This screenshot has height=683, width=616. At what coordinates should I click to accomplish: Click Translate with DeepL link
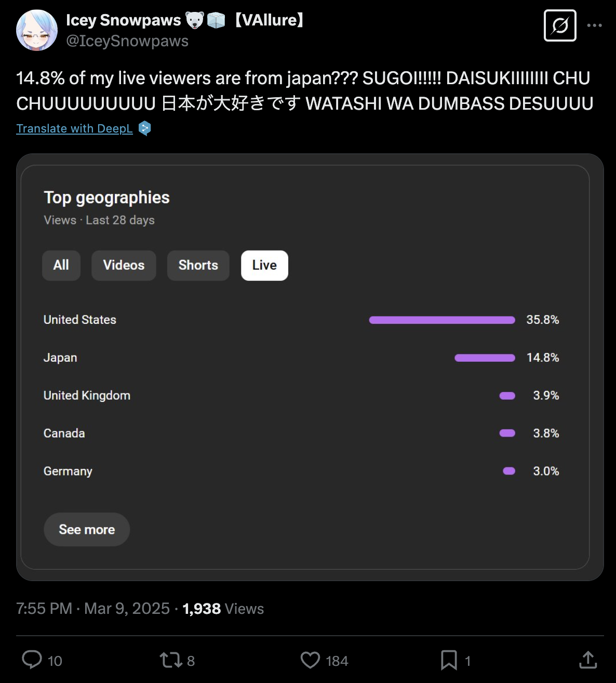tap(74, 128)
